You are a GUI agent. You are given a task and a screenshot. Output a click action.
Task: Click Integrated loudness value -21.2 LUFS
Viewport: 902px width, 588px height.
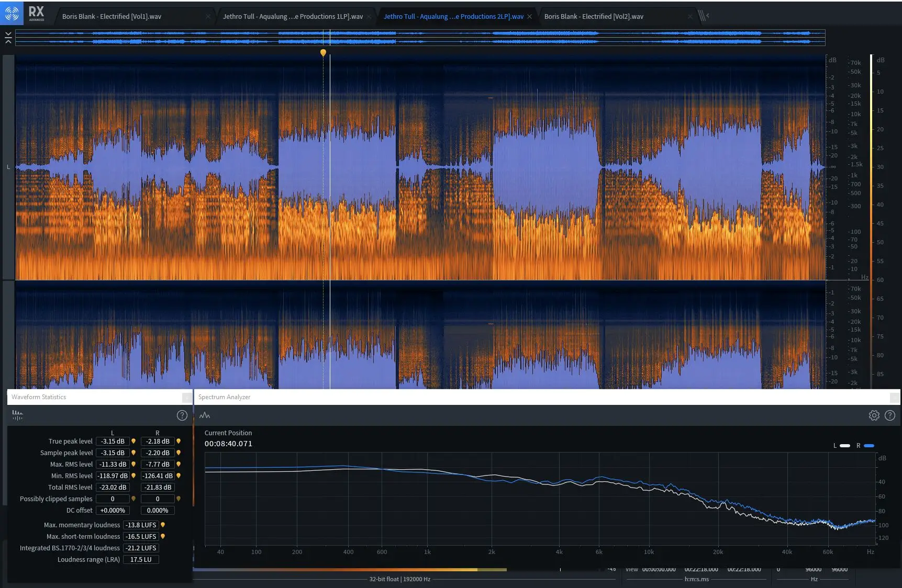point(141,548)
